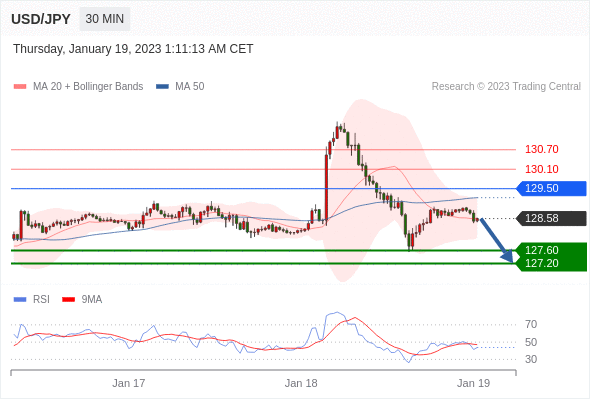Click the MA 20 + Bollinger Bands legend label

(88, 87)
